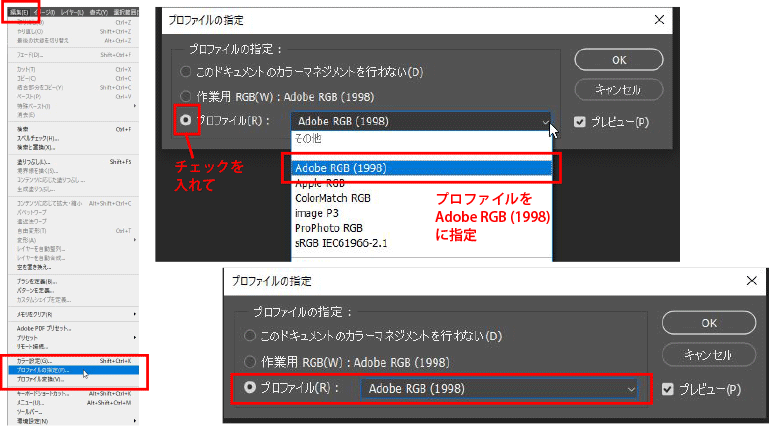Toggle プレビュー(P) checkbox in lower dialog
This screenshot has width=769, height=434.
[x=667, y=389]
